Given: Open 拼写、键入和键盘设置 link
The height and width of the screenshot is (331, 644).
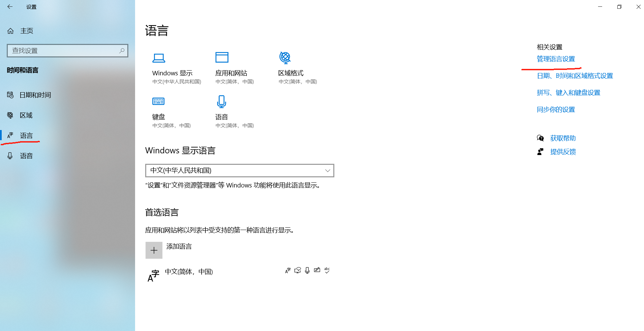Looking at the screenshot, I should point(569,93).
